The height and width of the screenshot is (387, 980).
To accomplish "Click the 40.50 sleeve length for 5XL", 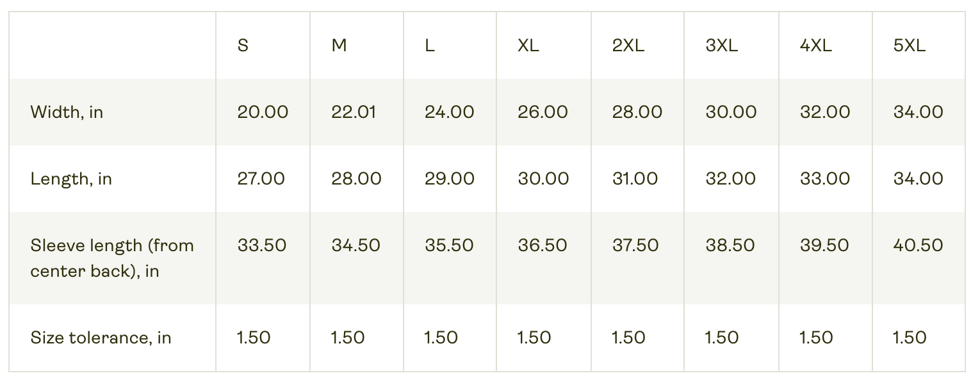I will pyautogui.click(x=919, y=245).
